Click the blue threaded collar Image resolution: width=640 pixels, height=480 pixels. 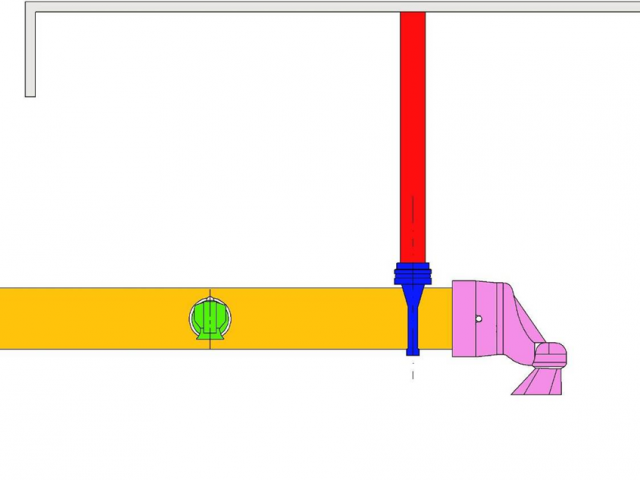tap(412, 273)
